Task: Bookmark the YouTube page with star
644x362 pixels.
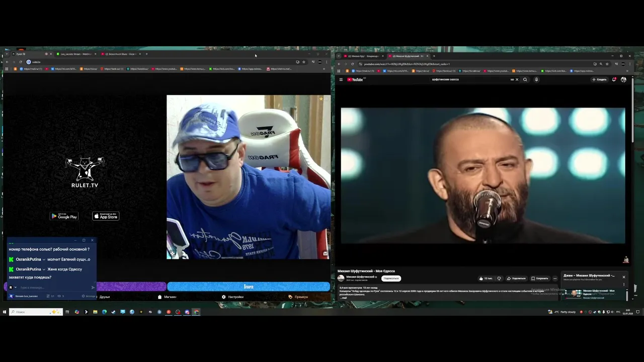Action: [x=607, y=64]
